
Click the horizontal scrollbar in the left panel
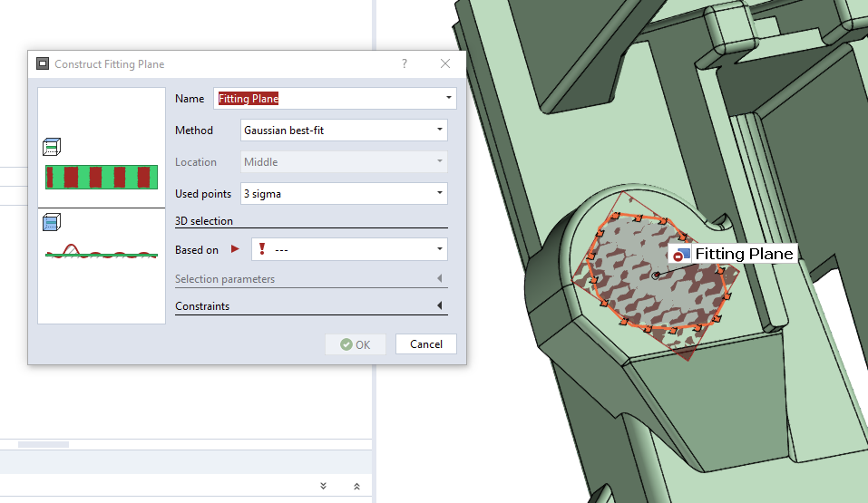tap(44, 444)
